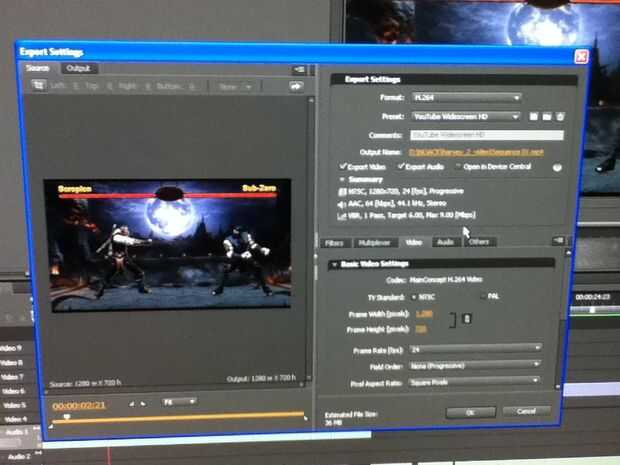Viewport: 620px width, 465px height.
Task: Click the import preset folder icon
Action: tap(547, 116)
